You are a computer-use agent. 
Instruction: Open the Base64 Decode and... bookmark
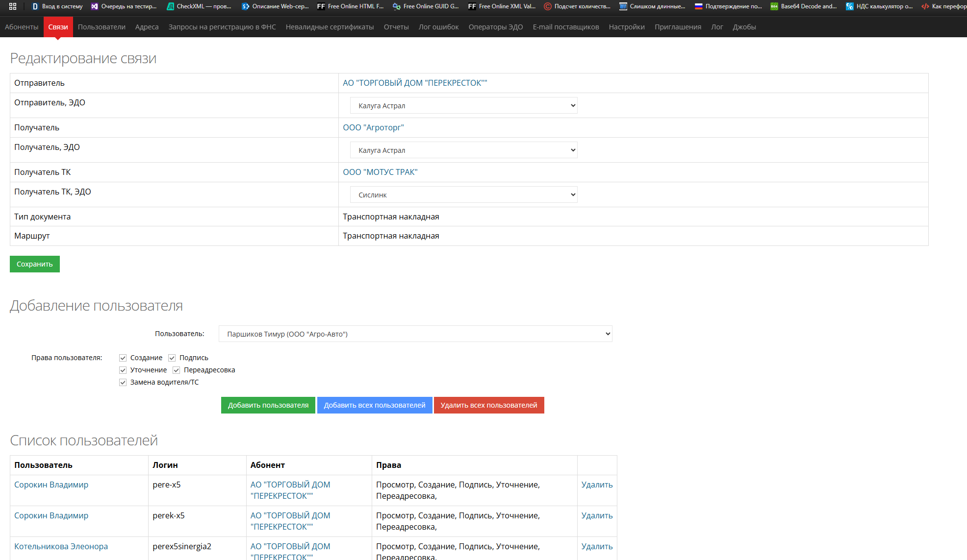pos(804,6)
